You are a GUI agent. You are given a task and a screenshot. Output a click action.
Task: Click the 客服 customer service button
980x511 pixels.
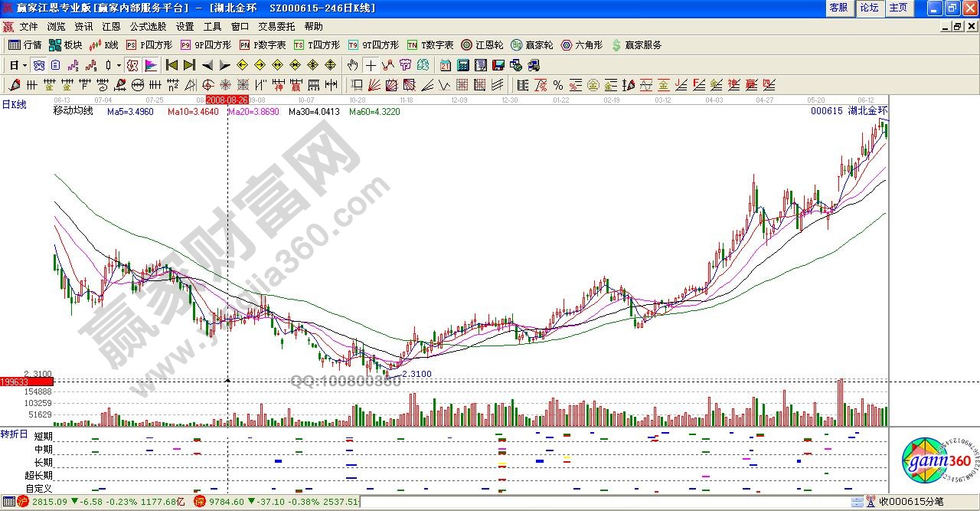click(x=838, y=8)
